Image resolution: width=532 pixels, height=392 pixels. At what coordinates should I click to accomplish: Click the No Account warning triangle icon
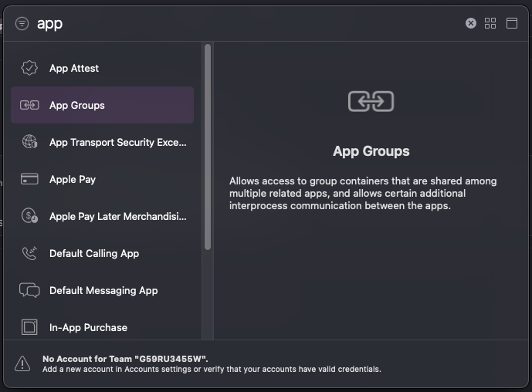pyautogui.click(x=23, y=363)
